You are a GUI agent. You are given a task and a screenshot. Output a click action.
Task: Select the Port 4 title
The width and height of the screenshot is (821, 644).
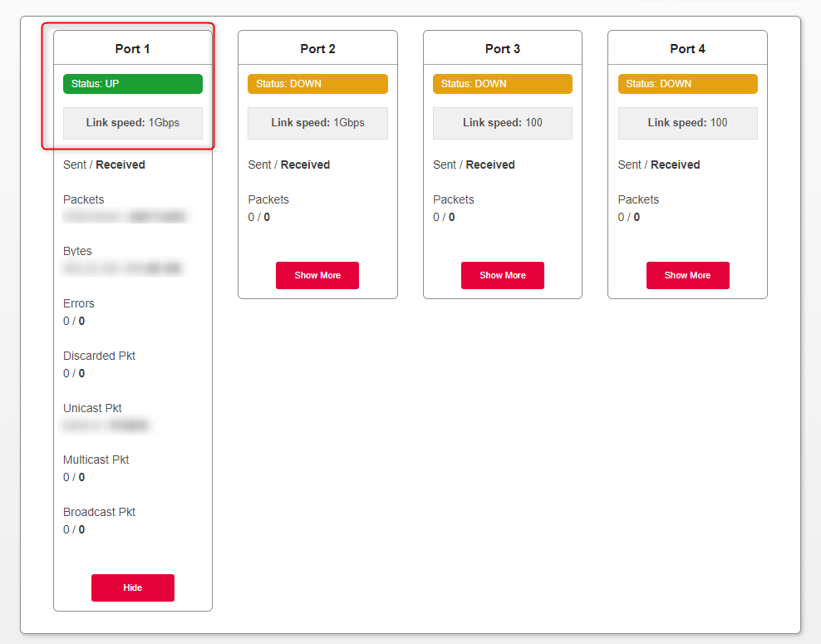687,49
